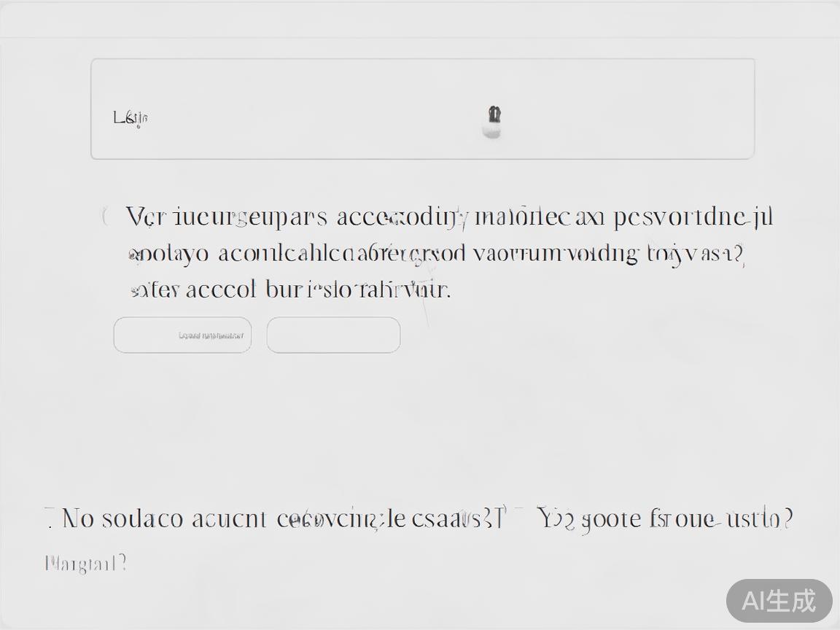Click the 'L' label inside the top box
This screenshot has height=630, width=840.
(119, 117)
